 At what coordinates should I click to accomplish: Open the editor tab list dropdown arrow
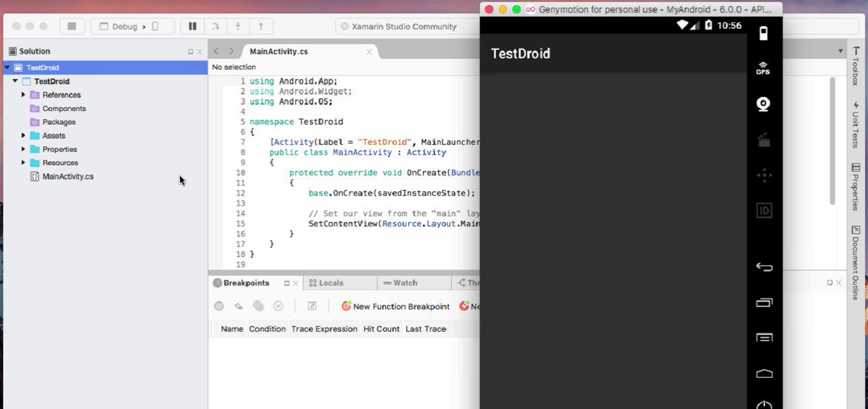tap(840, 51)
